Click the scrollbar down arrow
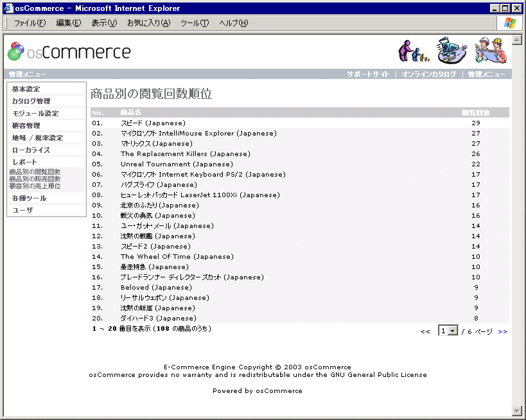The width and height of the screenshot is (526, 420). pos(517,410)
